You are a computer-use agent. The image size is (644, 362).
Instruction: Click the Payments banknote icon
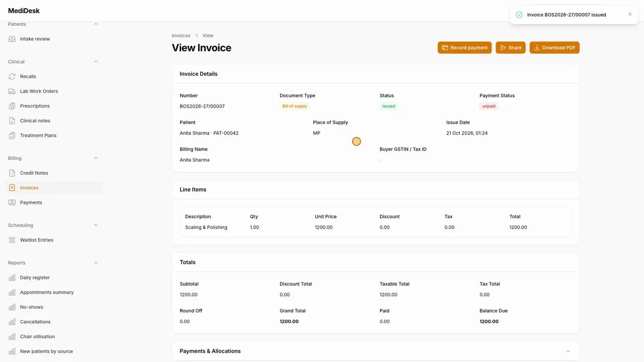[x=12, y=203]
